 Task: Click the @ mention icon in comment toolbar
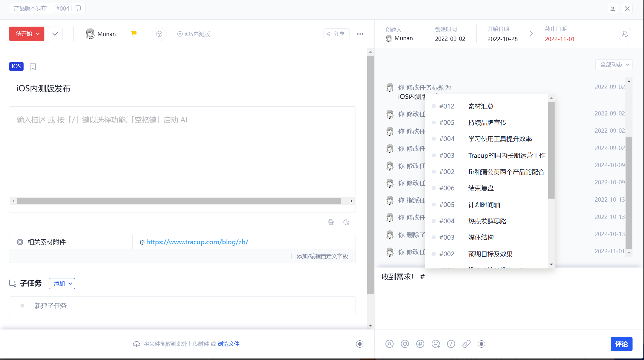(405, 344)
